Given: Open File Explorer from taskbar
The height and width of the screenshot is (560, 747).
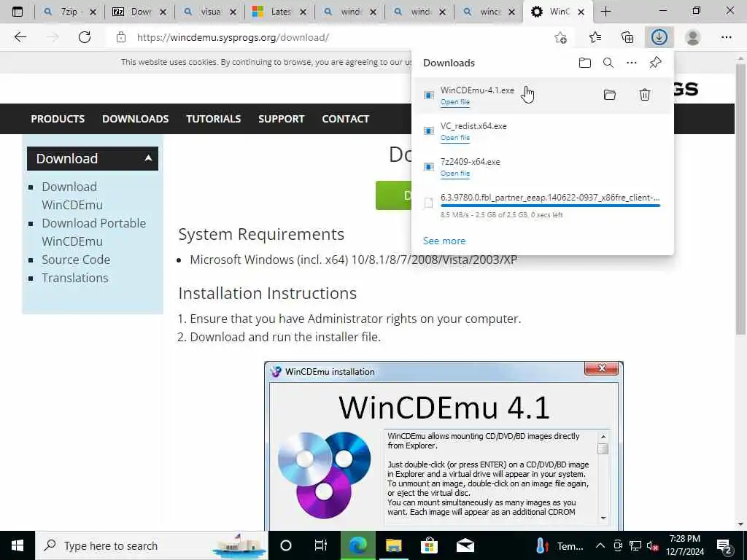Looking at the screenshot, I should [393, 545].
